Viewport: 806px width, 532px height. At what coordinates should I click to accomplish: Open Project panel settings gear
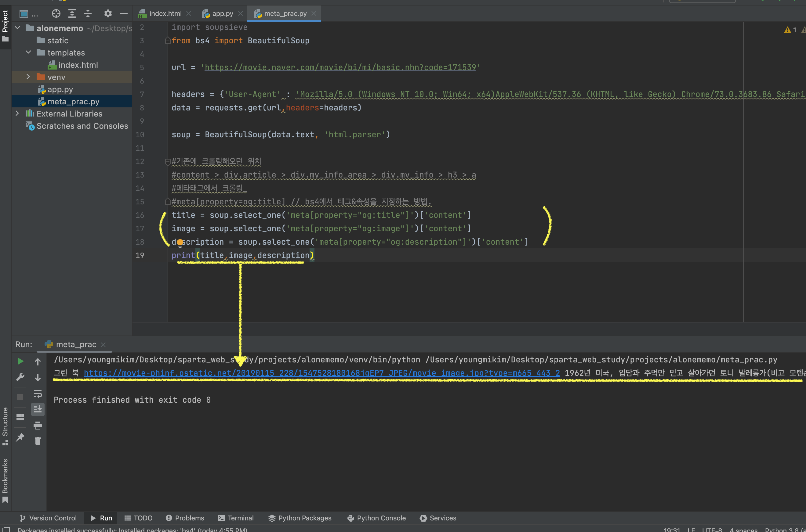(x=108, y=13)
